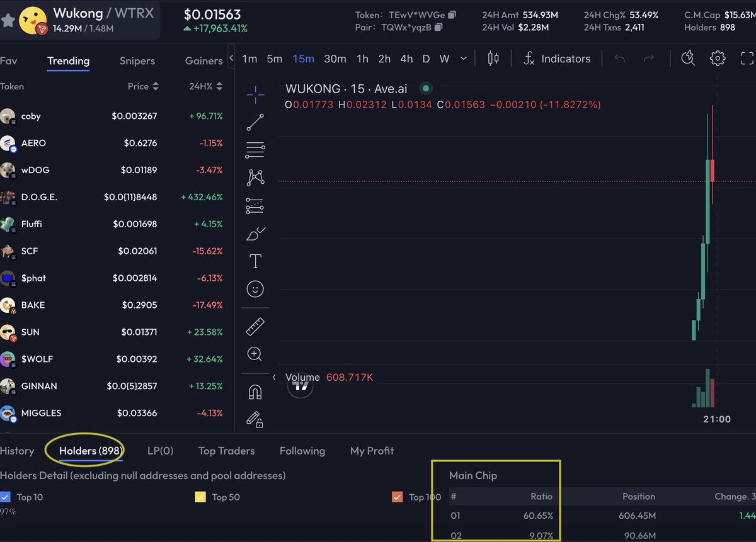
Task: Switch to the Snipers tab
Action: click(137, 61)
